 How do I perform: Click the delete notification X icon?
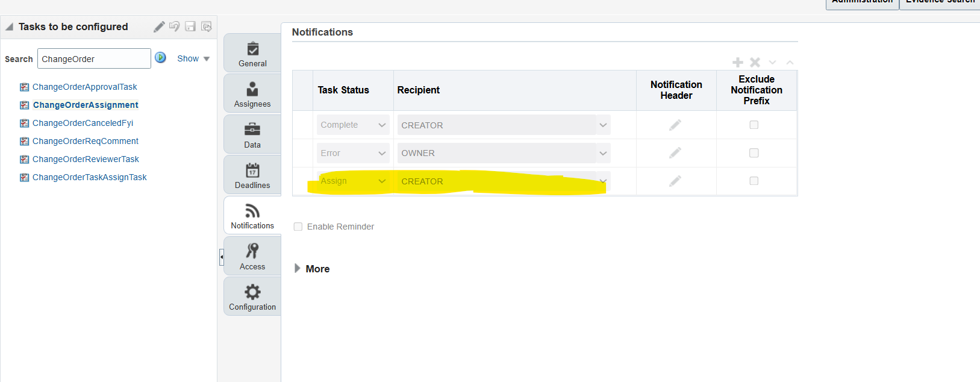pyautogui.click(x=755, y=62)
